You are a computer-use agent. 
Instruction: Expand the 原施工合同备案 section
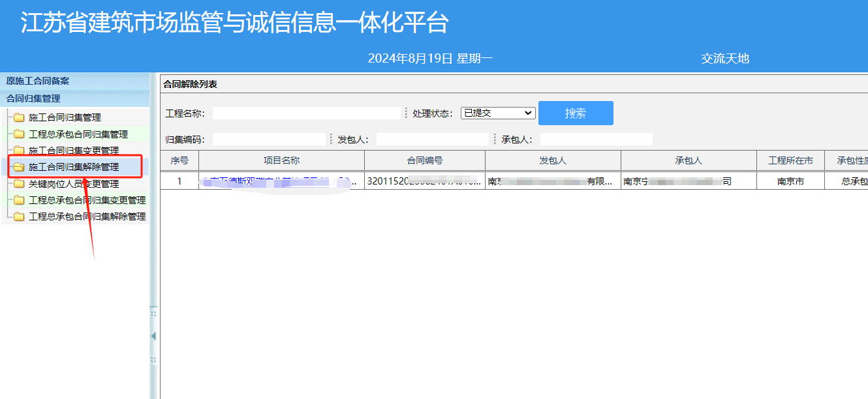tap(38, 81)
